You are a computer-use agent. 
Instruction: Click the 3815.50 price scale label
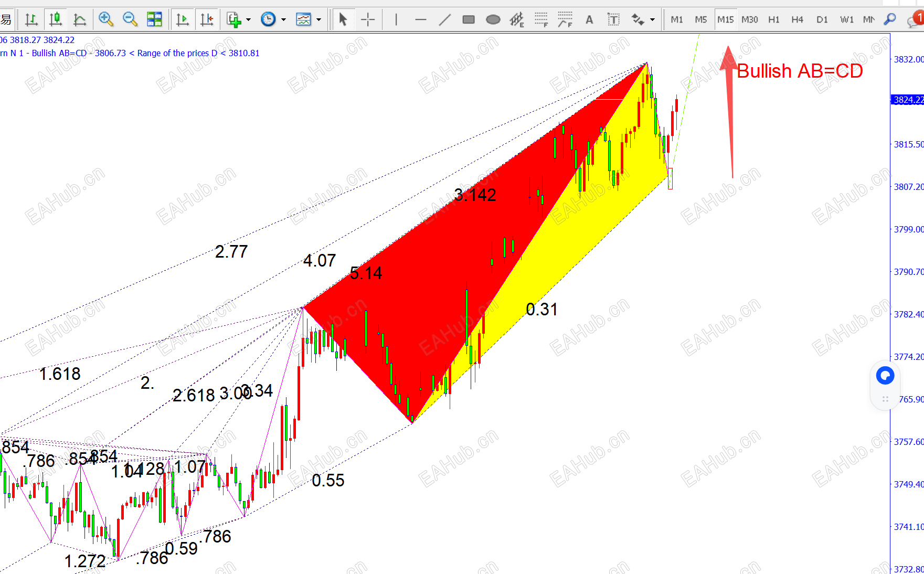click(908, 144)
